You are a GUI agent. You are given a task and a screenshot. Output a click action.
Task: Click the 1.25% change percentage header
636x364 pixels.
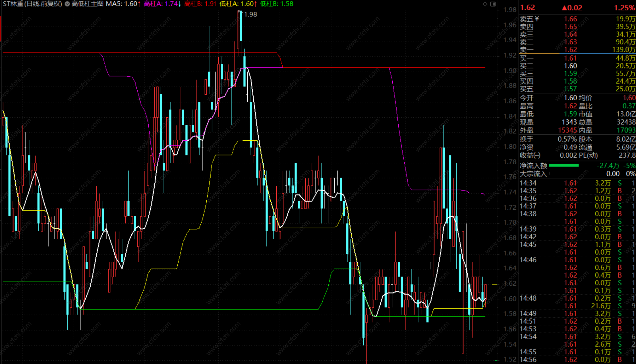[624, 8]
